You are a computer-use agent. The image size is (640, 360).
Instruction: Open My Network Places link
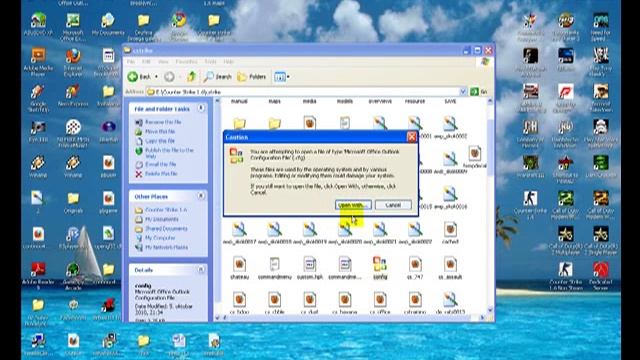point(167,247)
